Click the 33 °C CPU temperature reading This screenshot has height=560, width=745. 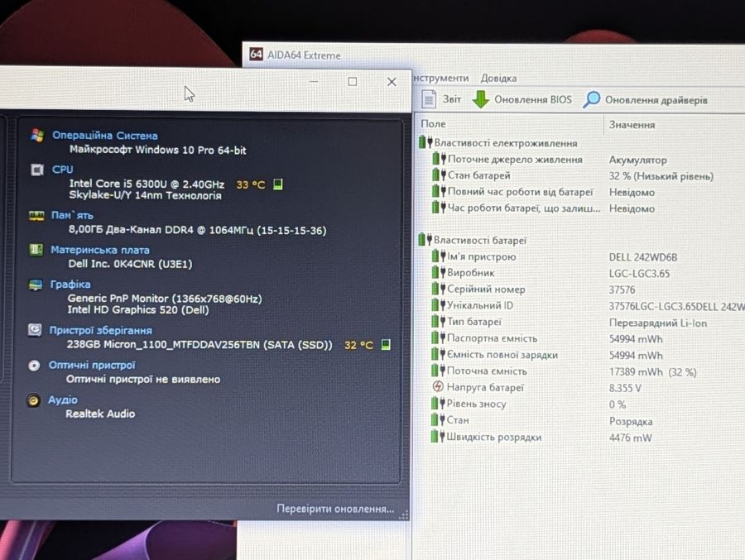tap(250, 184)
